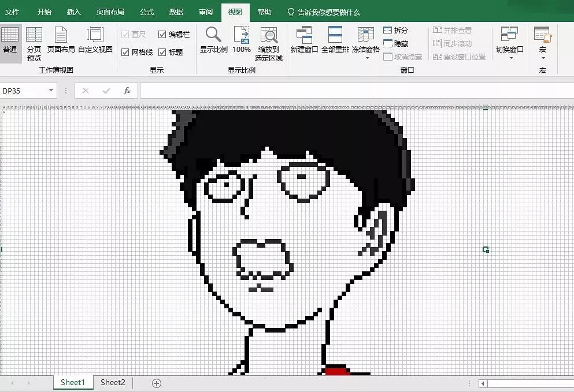Expand the Name Box dropdown arrow
Viewport: 574px width, 392px height.
[x=51, y=90]
